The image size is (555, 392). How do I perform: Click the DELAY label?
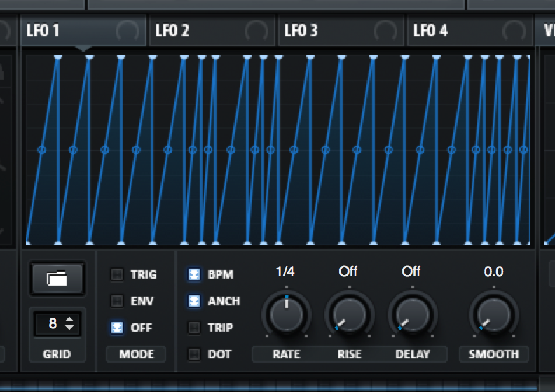pos(412,354)
